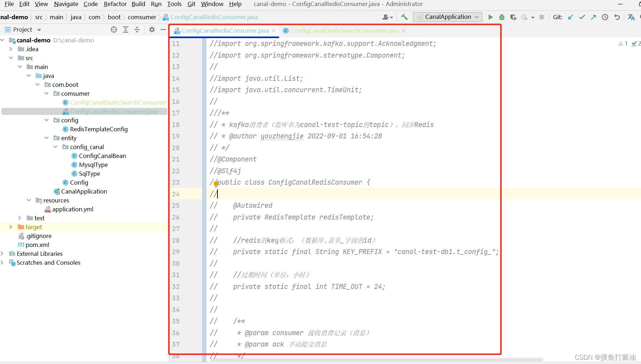Select pom.xml file
The image size is (641, 364).
click(x=37, y=245)
